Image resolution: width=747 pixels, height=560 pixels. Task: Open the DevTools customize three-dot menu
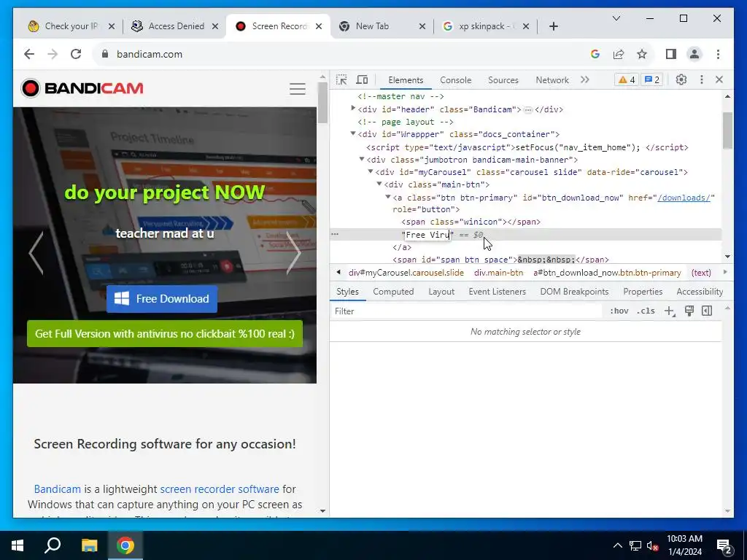click(x=701, y=79)
